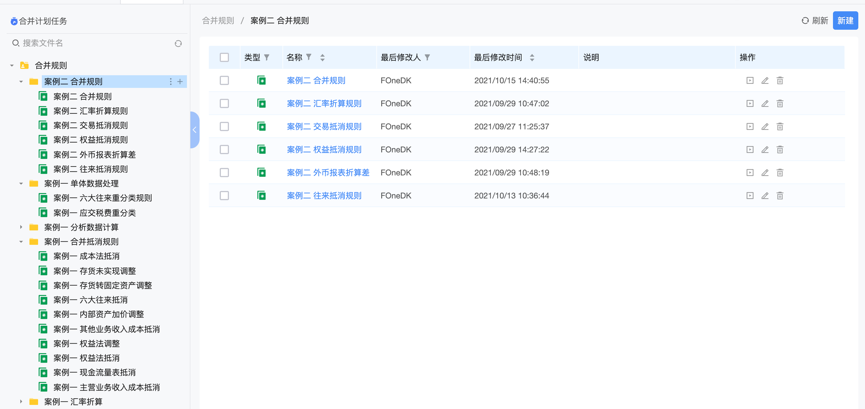Click timestamp 2021/10/15 14:40:55 cell
The width and height of the screenshot is (865, 409).
click(x=511, y=81)
